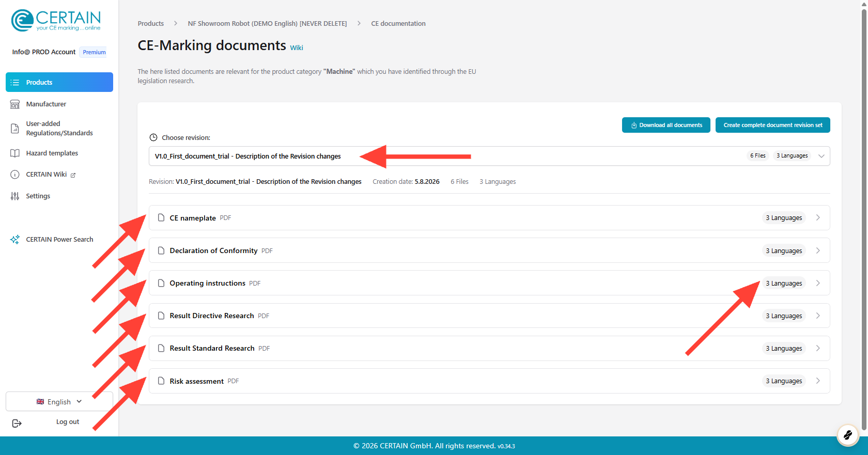Expand the Risk assessment row chevron

point(818,381)
